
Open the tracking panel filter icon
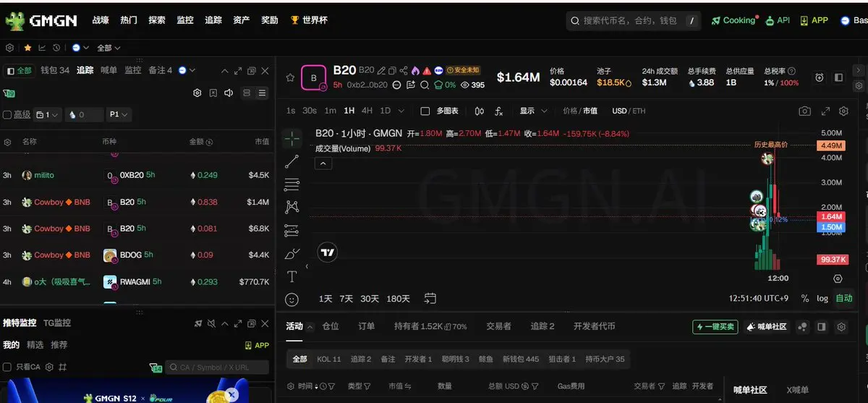coord(7,93)
